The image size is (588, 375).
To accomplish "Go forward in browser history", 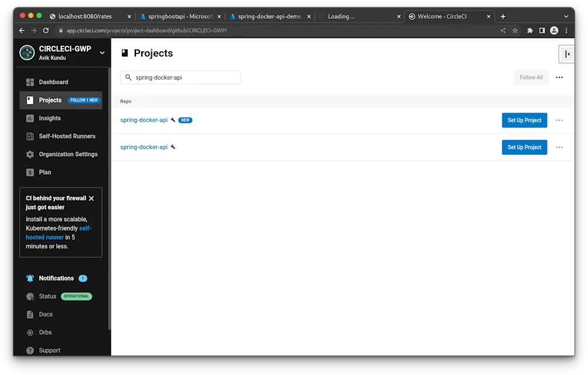I will 34,30.
